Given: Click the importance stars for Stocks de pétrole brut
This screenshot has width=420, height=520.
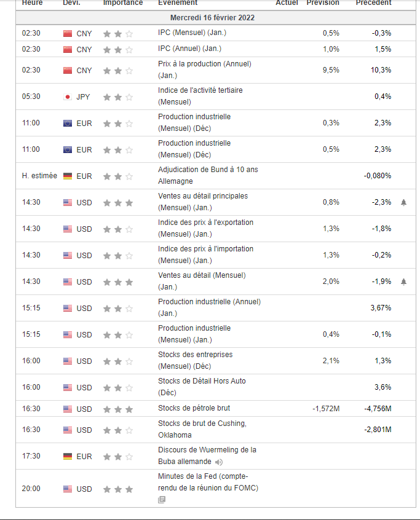Looking at the screenshot, I should tap(117, 409).
